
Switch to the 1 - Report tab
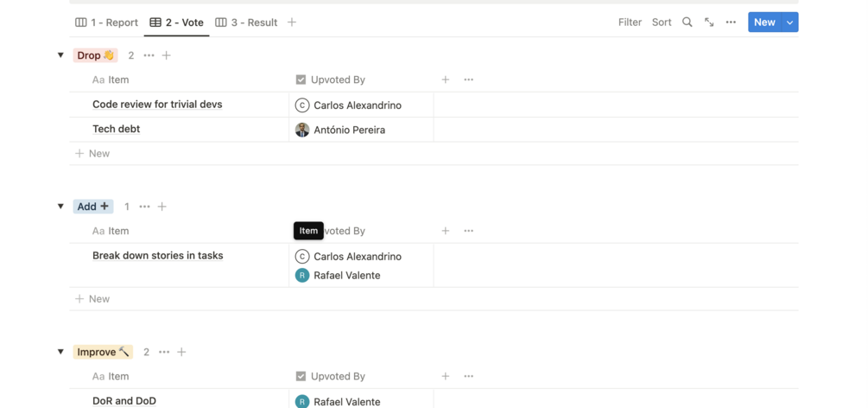click(107, 22)
